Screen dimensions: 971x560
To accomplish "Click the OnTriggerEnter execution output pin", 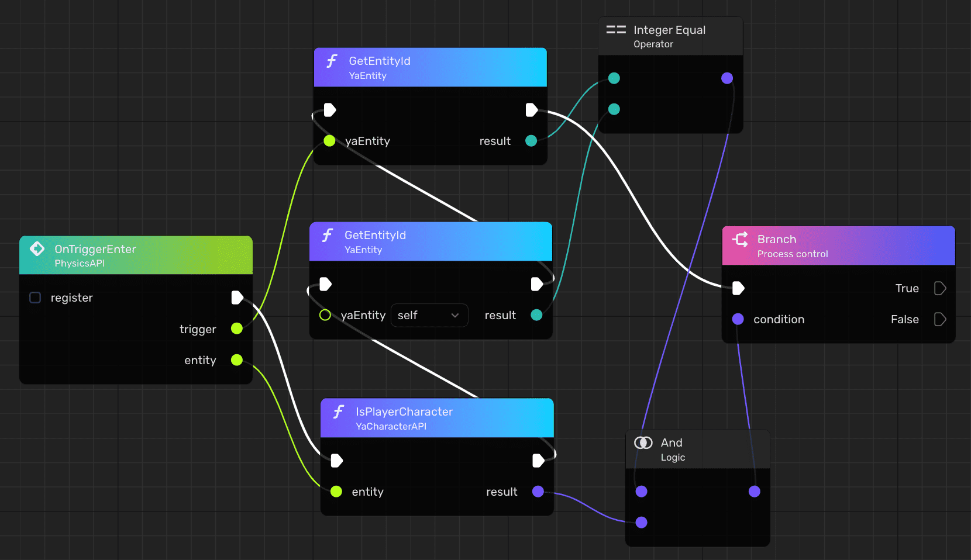I will click(x=237, y=298).
